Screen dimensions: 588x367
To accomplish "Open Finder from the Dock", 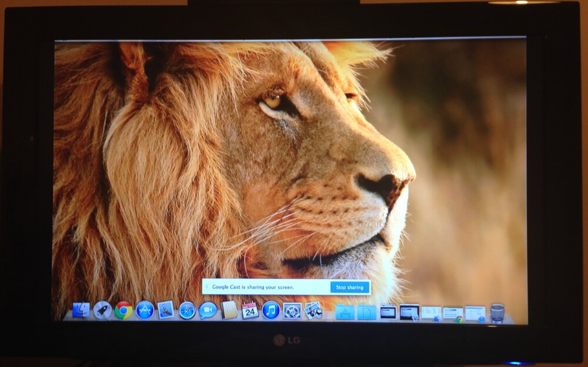I will (81, 311).
